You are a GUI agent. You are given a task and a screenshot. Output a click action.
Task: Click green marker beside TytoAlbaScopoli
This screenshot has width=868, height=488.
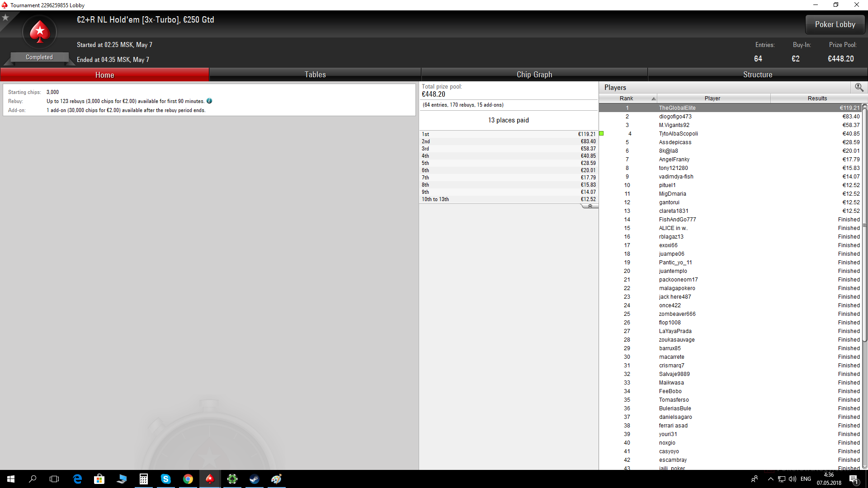point(602,134)
